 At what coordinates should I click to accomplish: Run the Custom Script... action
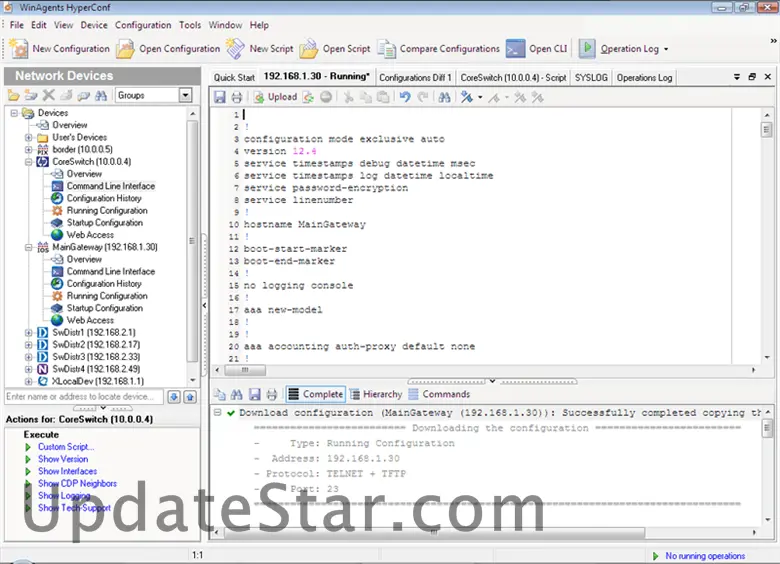66,447
